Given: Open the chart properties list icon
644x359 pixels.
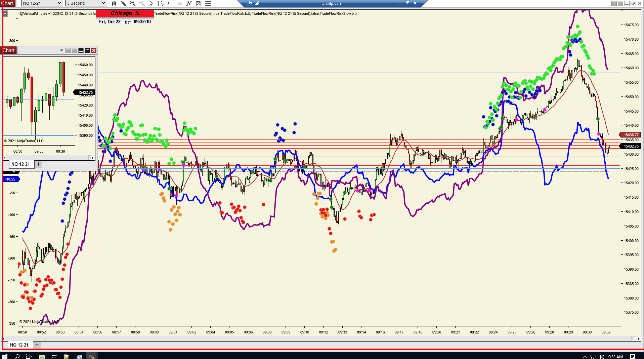Looking at the screenshot, I should click(x=208, y=3).
